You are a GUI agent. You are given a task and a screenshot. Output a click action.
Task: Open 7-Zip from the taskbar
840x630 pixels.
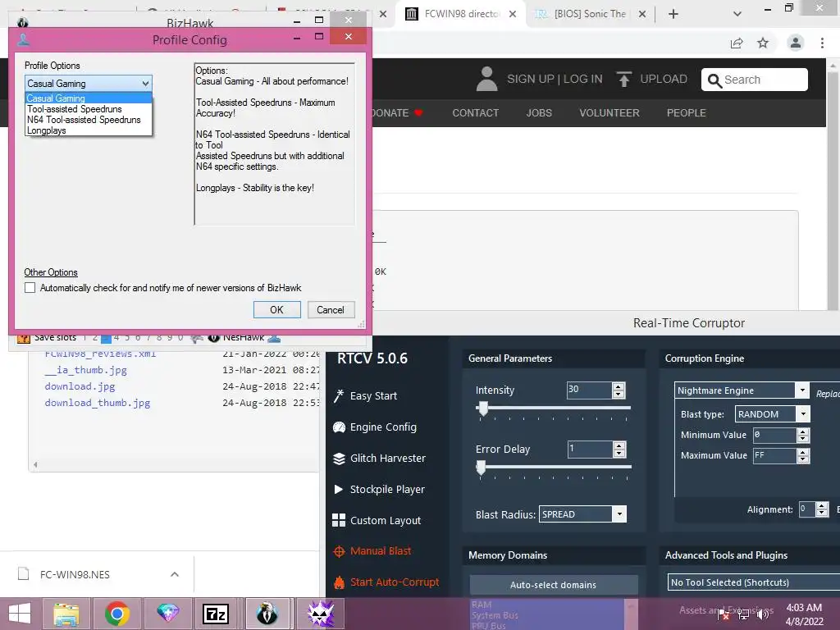pyautogui.click(x=216, y=614)
